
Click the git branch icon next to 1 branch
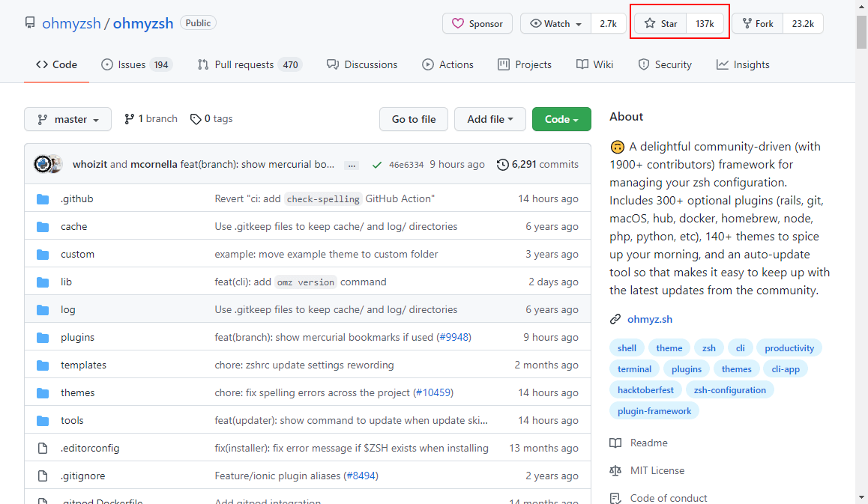[129, 118]
